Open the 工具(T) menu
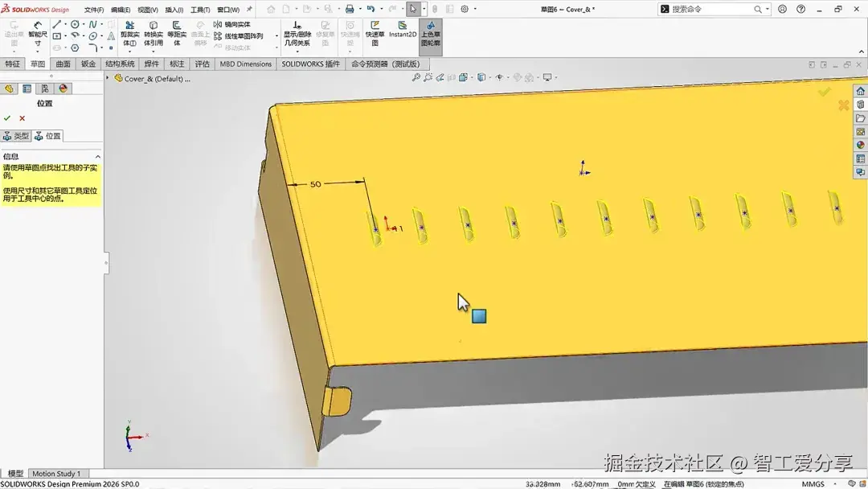868x489 pixels. click(200, 10)
